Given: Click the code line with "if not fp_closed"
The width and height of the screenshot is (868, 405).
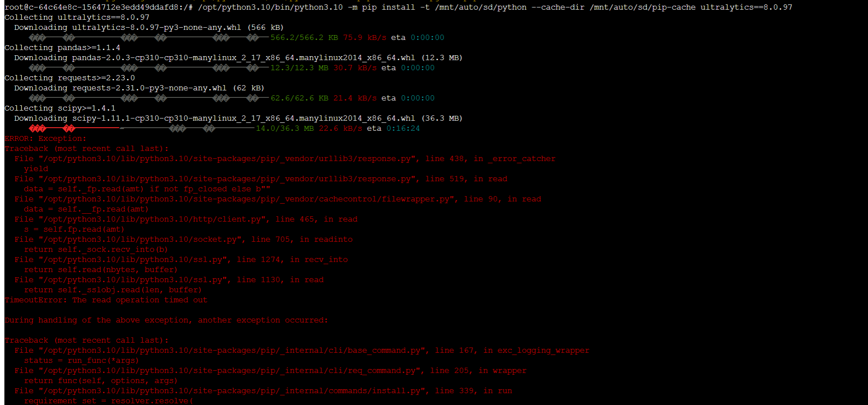Looking at the screenshot, I should pyautogui.click(x=147, y=189).
